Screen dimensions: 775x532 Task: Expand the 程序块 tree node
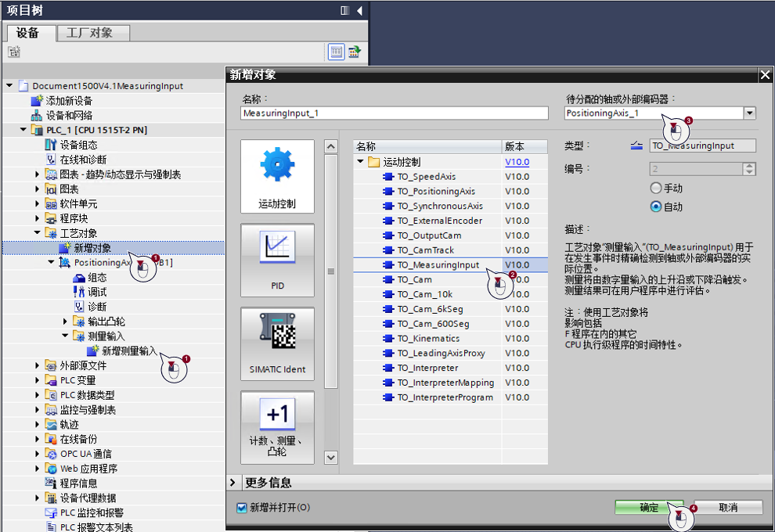coord(37,217)
